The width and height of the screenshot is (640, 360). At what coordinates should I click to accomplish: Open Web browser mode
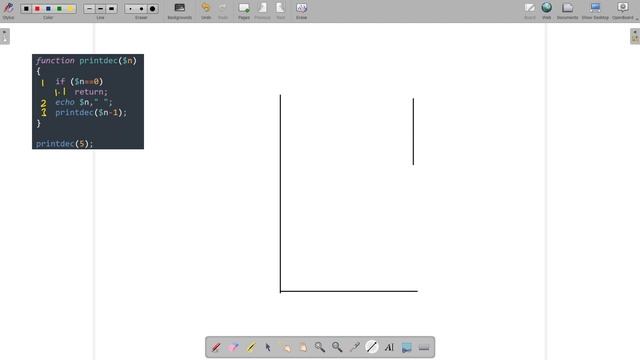point(547,11)
